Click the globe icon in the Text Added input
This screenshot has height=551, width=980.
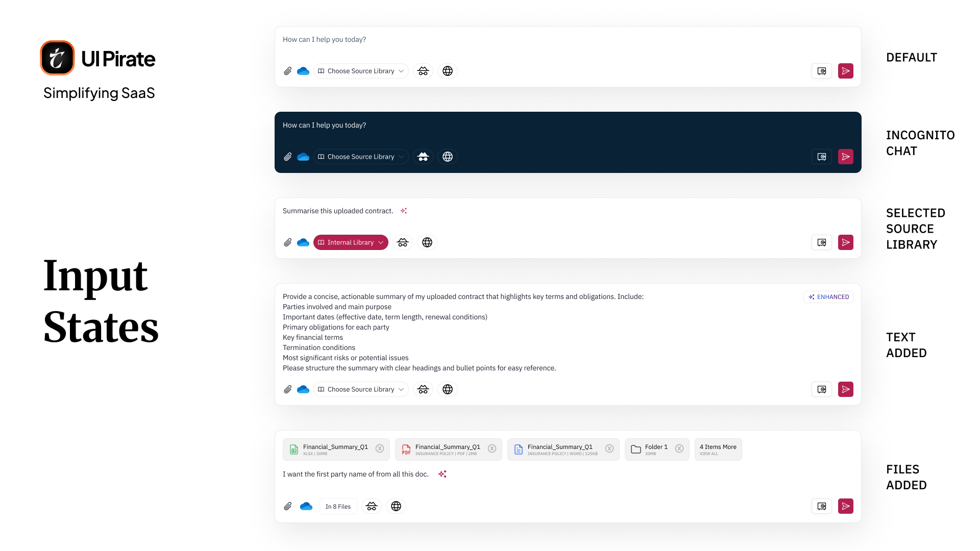448,389
